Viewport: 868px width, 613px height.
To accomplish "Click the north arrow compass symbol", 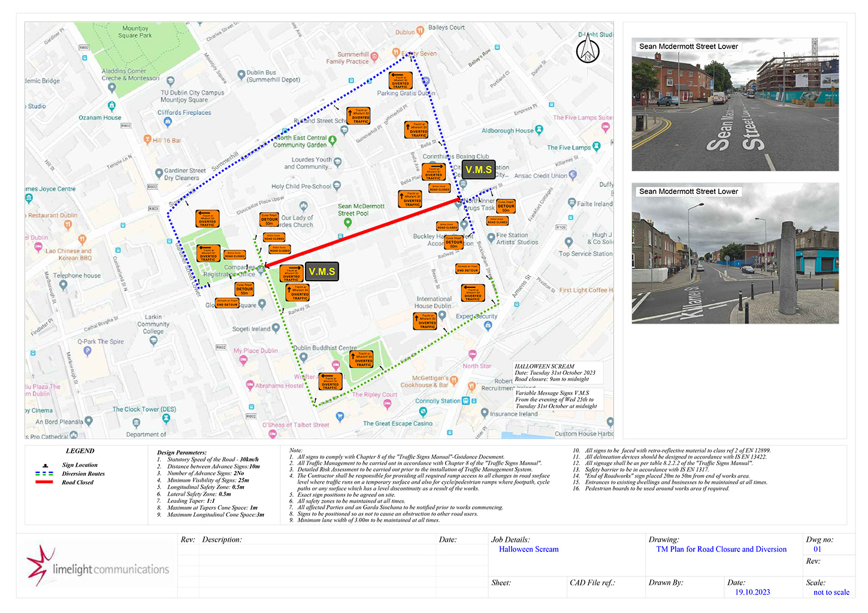I will [588, 50].
